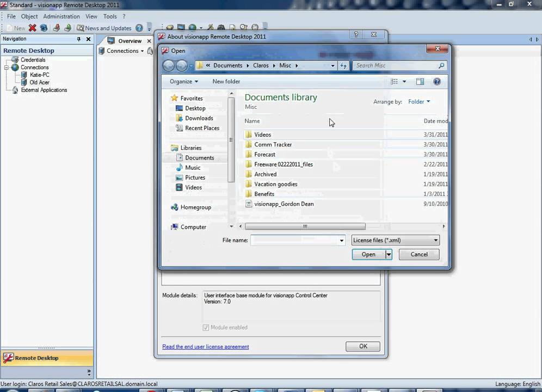542x392 pixels.
Task: Click New folder button
Action: pos(226,81)
